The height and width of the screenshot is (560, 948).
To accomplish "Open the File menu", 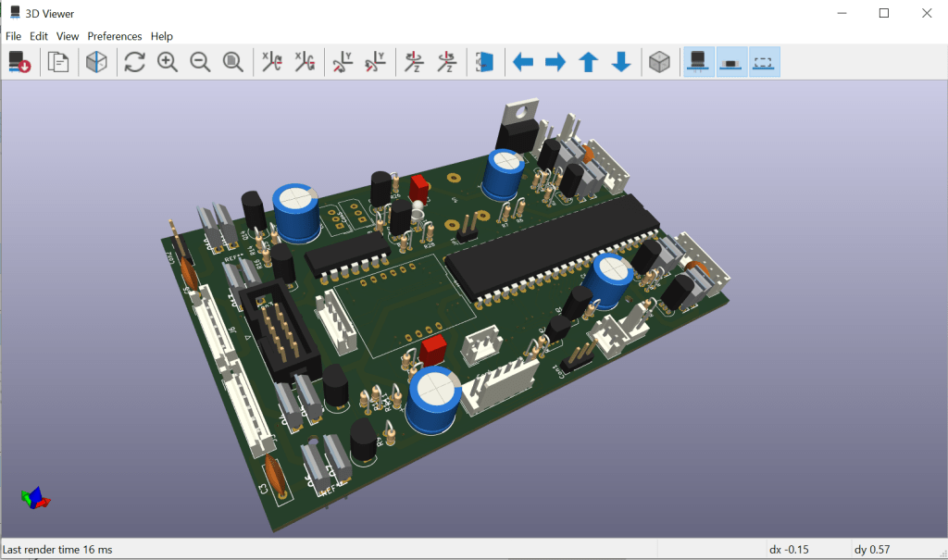I will point(13,36).
